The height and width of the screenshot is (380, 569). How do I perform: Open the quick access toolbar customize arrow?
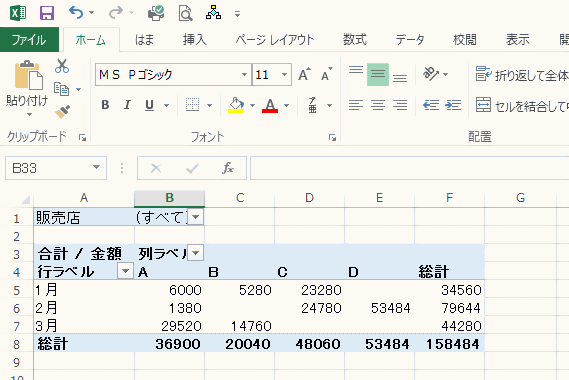(x=237, y=14)
